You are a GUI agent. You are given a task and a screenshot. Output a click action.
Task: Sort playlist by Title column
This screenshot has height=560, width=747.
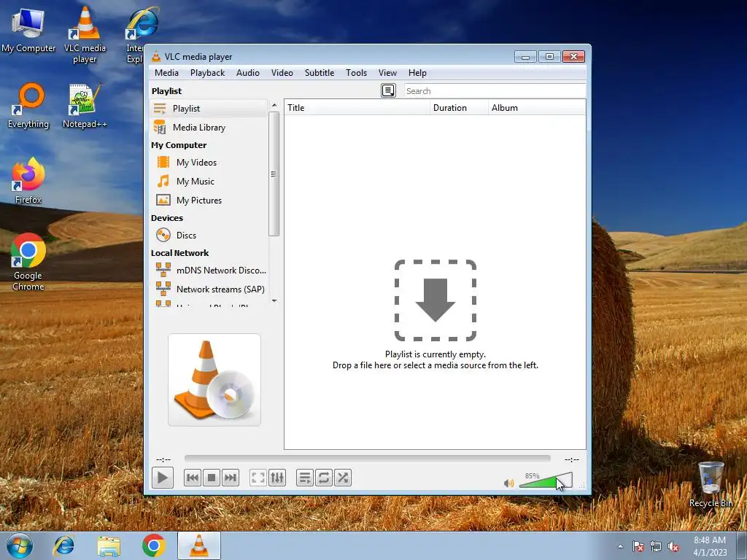(357, 108)
